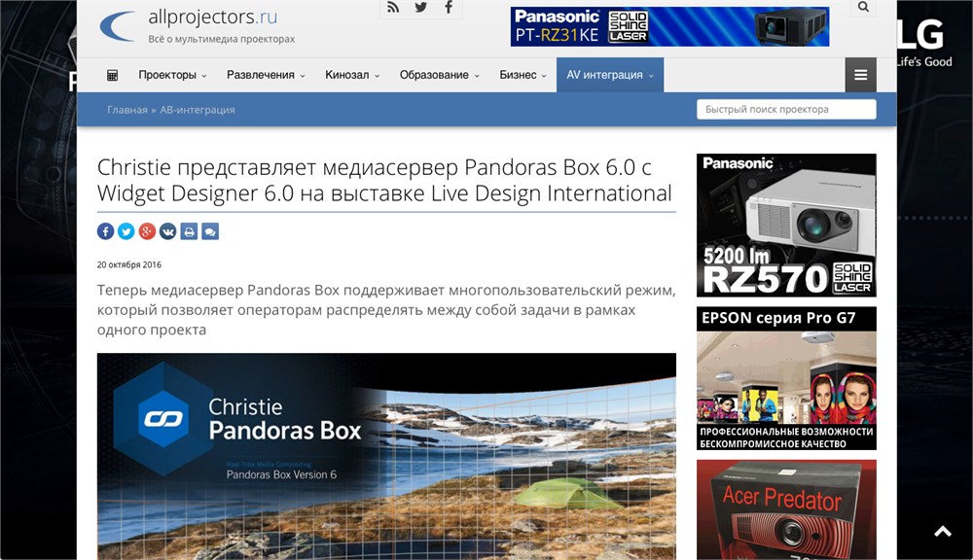The width and height of the screenshot is (973, 560).
Task: Share article on Twitter
Action: [126, 231]
